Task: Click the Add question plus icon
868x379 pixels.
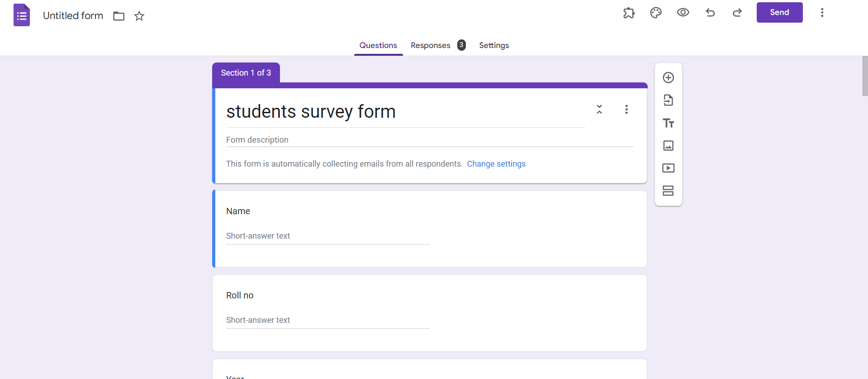Action: pos(668,77)
